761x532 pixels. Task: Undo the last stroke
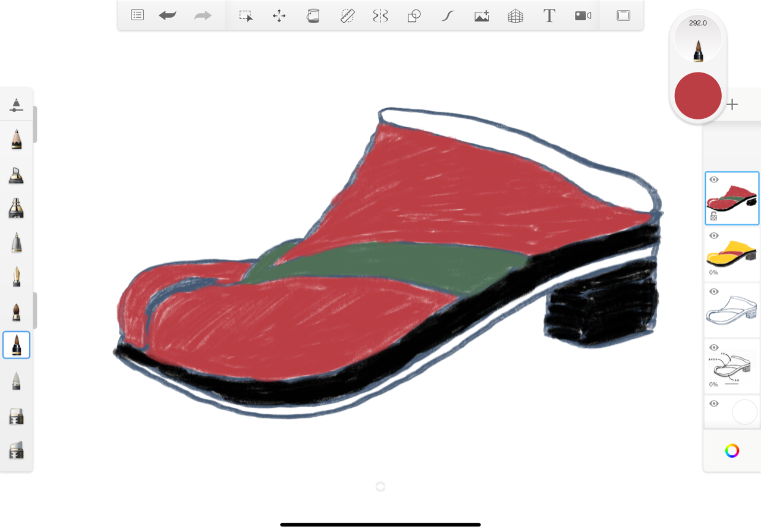[168, 15]
